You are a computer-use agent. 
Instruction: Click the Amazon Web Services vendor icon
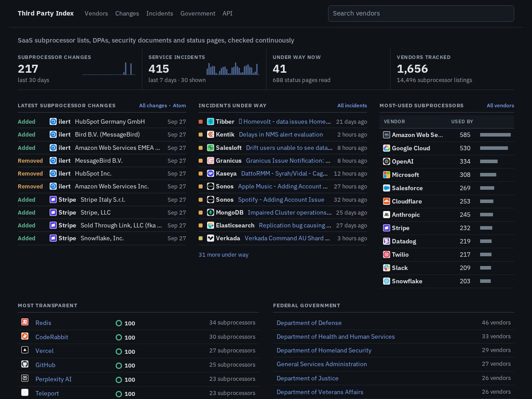point(387,135)
